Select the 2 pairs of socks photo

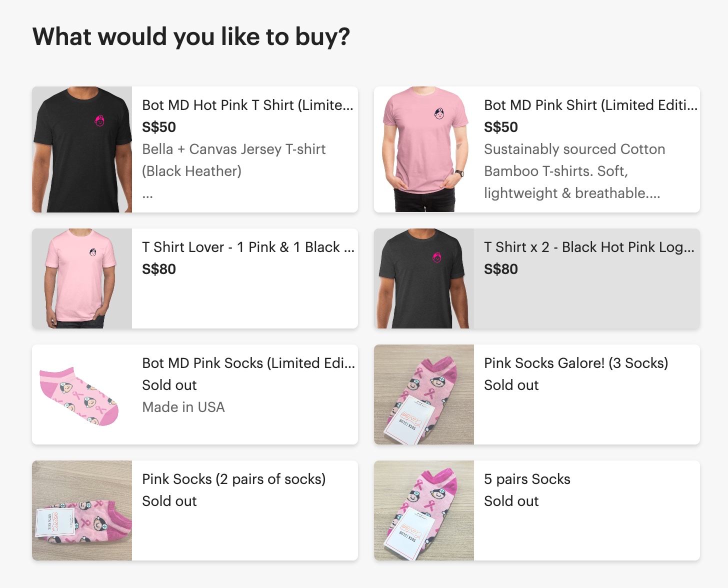pyautogui.click(x=82, y=510)
